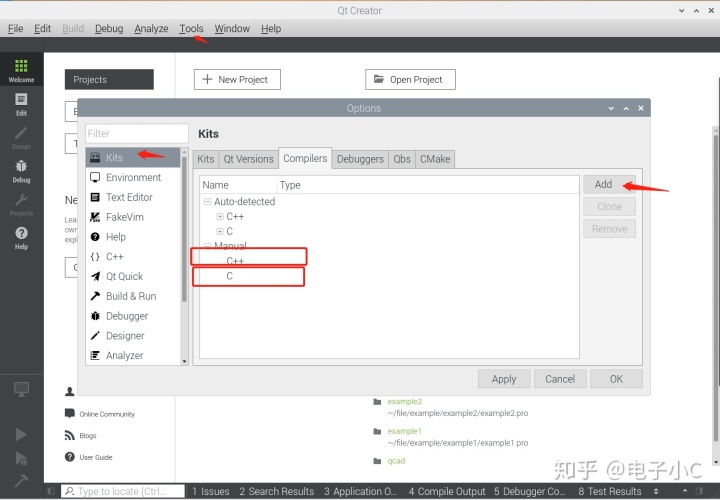Open the Edit menu
This screenshot has width=720, height=500.
(x=42, y=28)
